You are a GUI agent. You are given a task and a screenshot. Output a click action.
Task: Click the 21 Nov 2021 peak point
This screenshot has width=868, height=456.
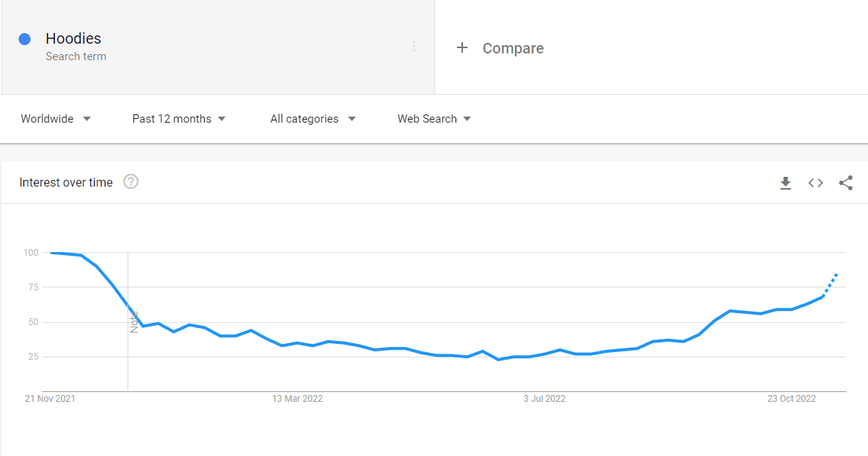[51, 253]
